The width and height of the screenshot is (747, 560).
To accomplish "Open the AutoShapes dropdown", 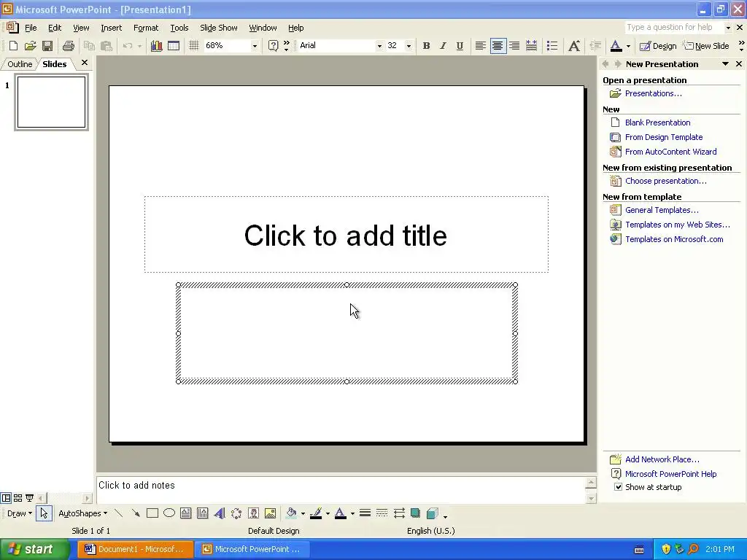I will (82, 513).
